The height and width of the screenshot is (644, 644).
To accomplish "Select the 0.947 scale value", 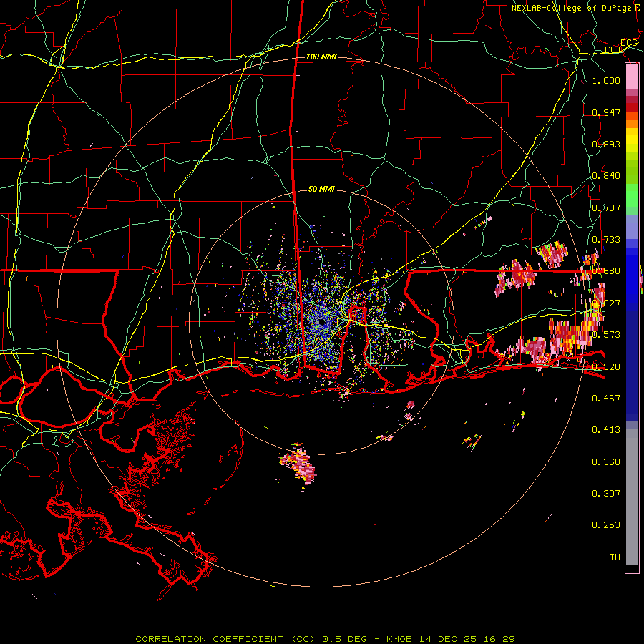I will [x=606, y=112].
